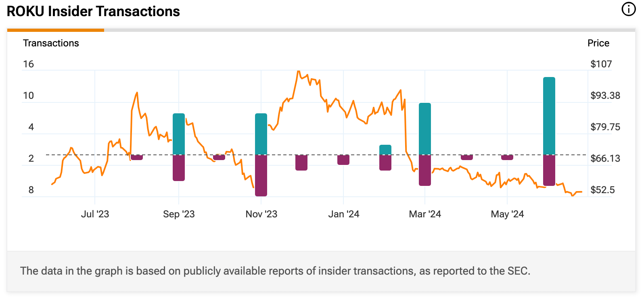Screen dimensions: 644x300
Task: Click the '$52.5' price label
Action: [x=602, y=190]
